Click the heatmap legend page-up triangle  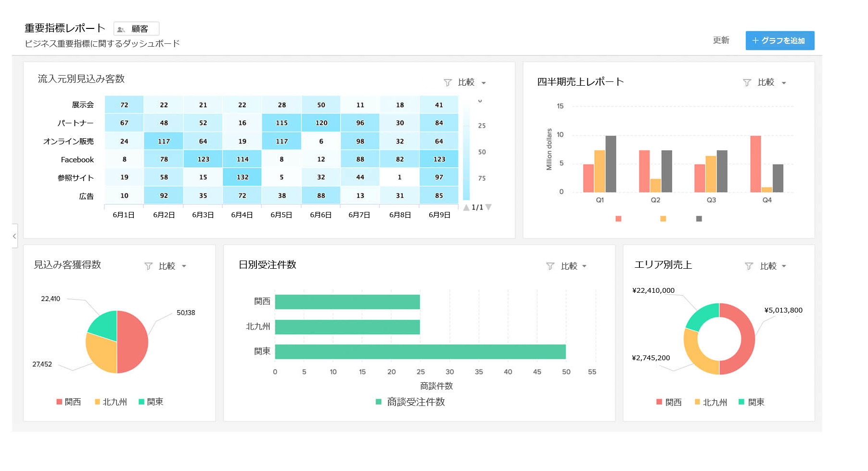[466, 208]
